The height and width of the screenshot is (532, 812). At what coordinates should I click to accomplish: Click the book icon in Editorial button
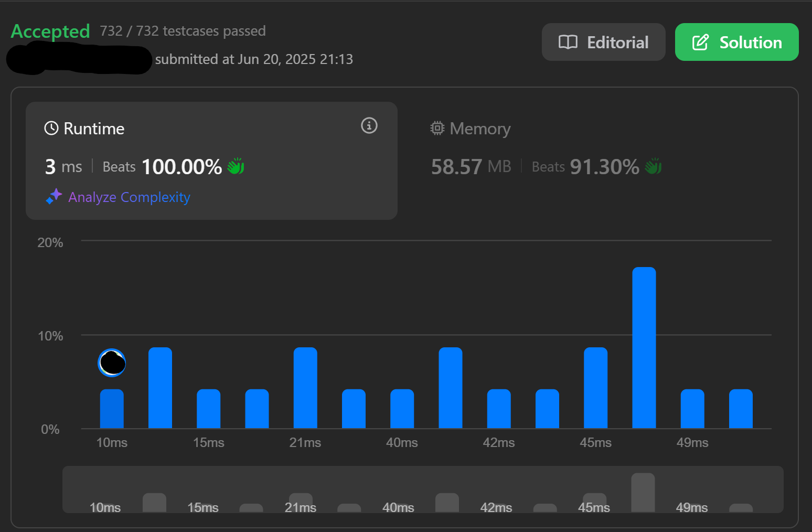568,42
